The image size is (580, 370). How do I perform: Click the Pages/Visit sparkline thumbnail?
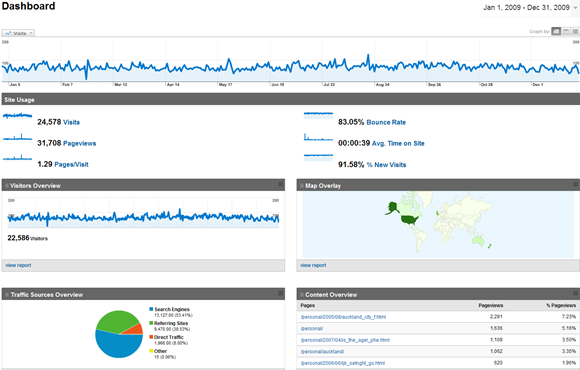(x=17, y=158)
